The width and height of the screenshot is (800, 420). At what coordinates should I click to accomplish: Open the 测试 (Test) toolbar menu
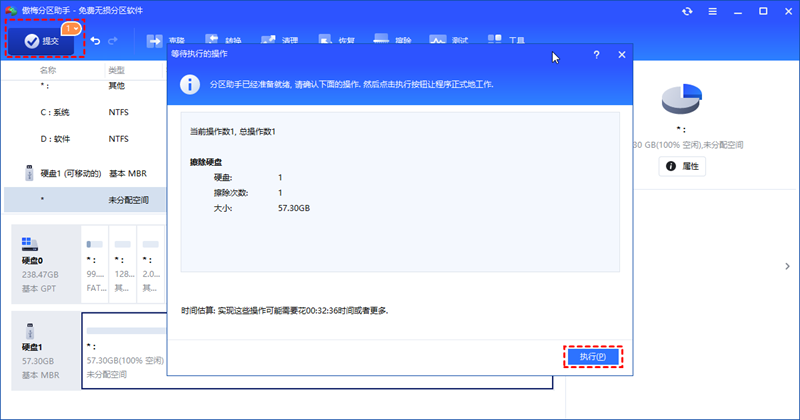pyautogui.click(x=448, y=40)
